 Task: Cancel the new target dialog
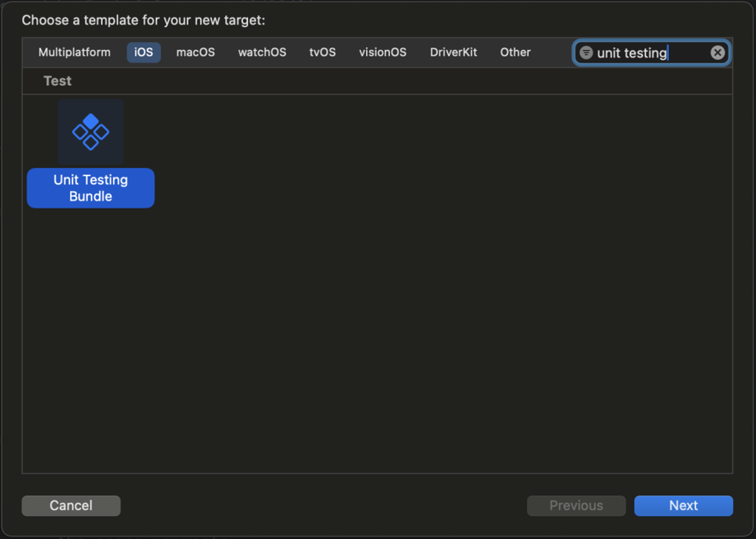coord(71,505)
